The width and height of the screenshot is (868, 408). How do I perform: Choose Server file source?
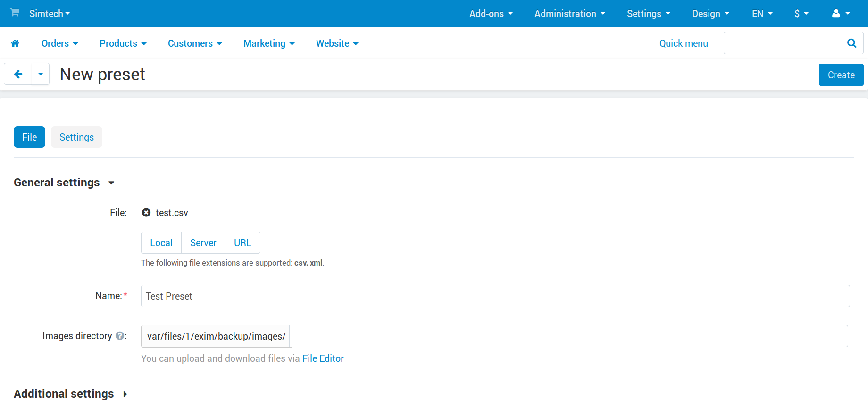tap(203, 243)
